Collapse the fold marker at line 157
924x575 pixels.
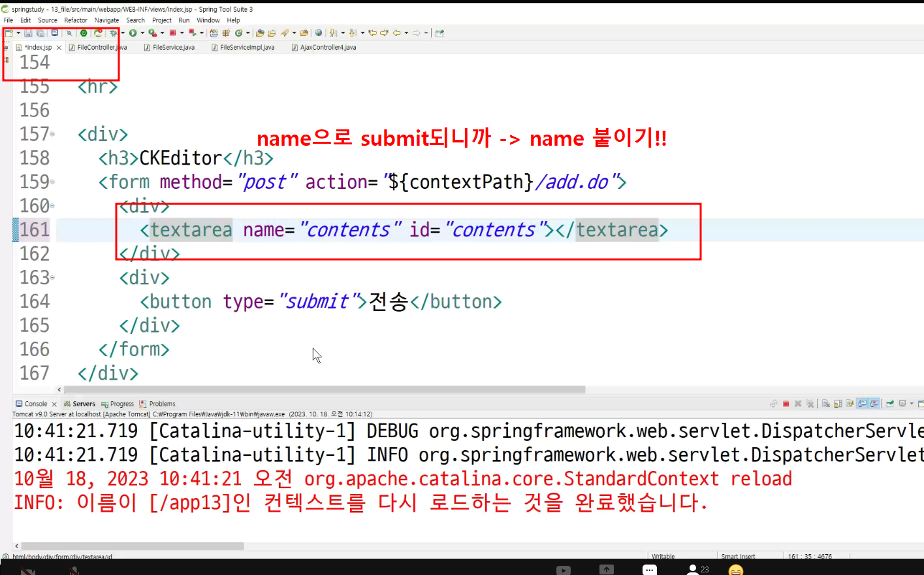(x=52, y=134)
